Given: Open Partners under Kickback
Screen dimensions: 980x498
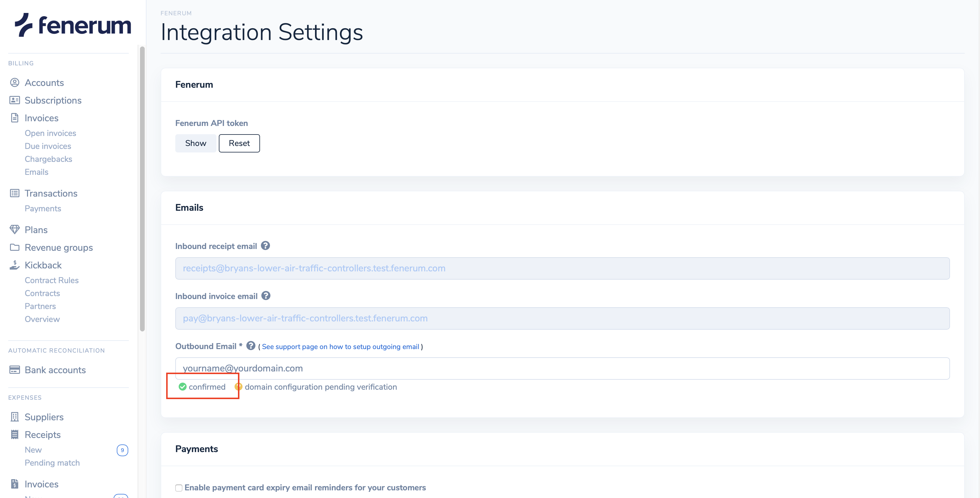Looking at the screenshot, I should point(40,306).
